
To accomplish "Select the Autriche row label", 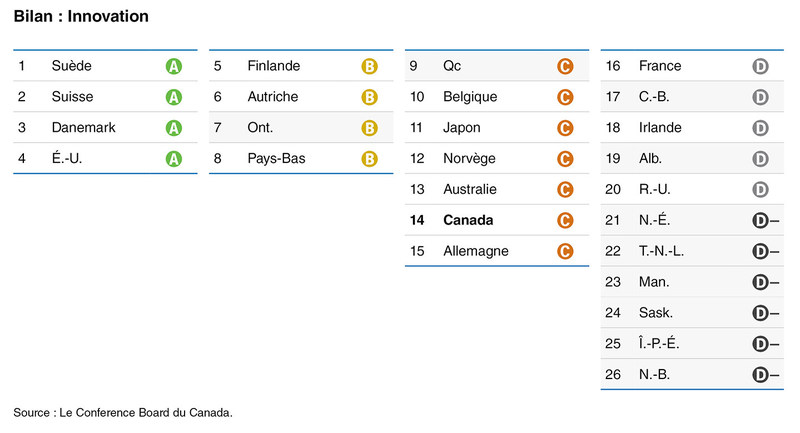I will (x=272, y=97).
